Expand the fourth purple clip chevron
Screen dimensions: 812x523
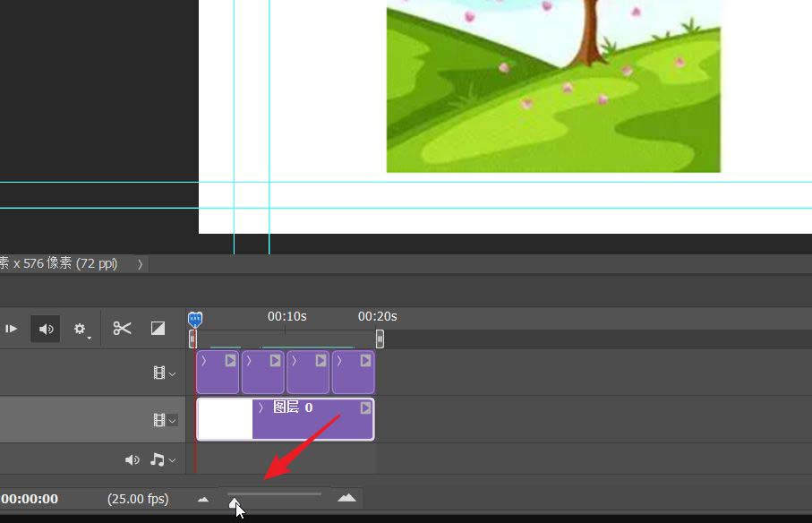[338, 361]
